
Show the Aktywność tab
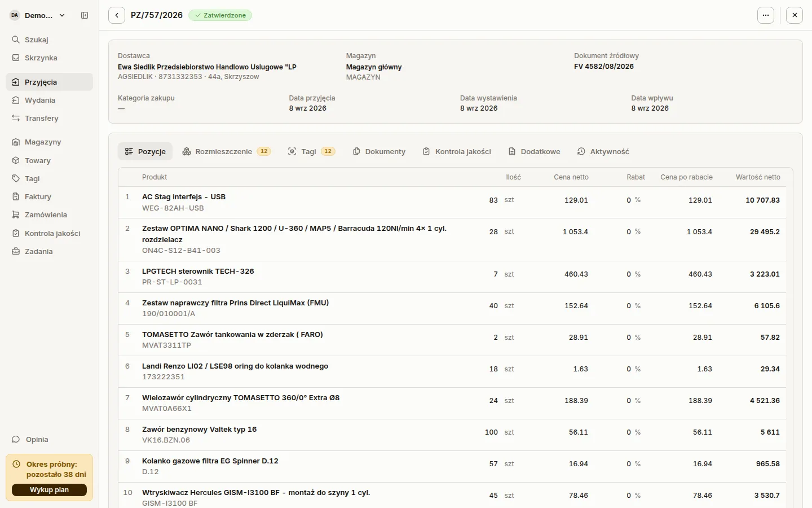[603, 151]
